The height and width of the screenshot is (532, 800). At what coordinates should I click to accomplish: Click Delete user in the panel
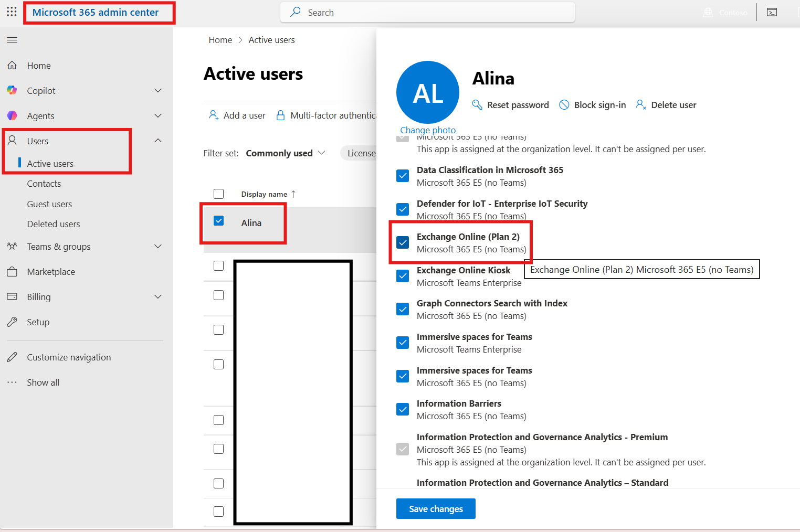[666, 105]
